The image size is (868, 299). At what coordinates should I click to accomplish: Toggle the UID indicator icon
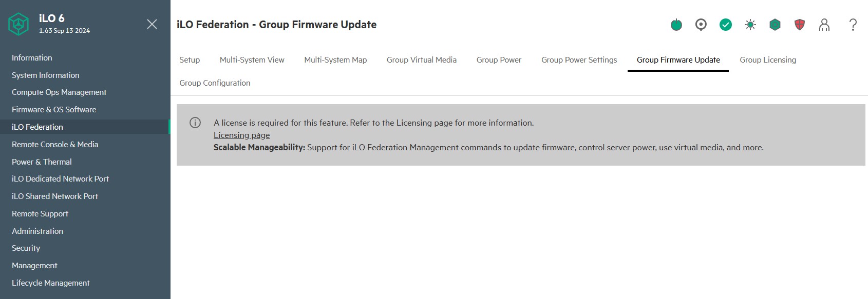(701, 25)
